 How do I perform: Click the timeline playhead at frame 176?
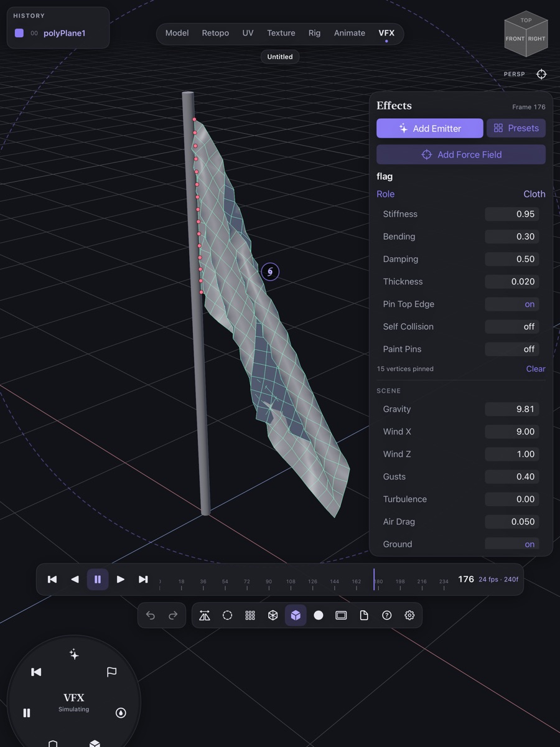point(374,580)
